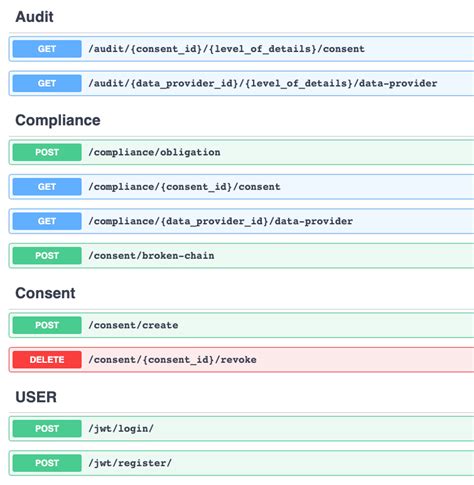Open /jwt/register/ path
The width and height of the screenshot is (474, 485).
click(130, 463)
